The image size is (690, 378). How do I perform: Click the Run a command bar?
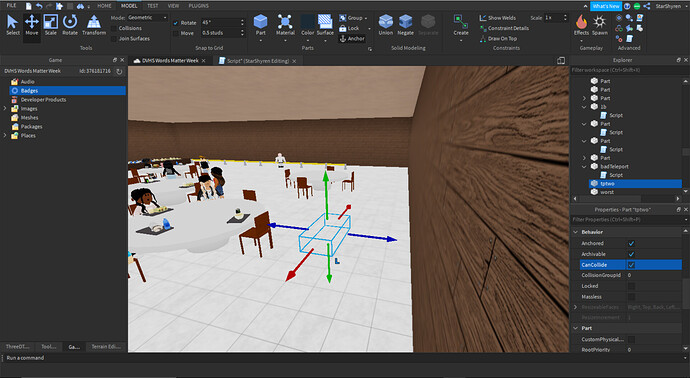click(x=345, y=358)
